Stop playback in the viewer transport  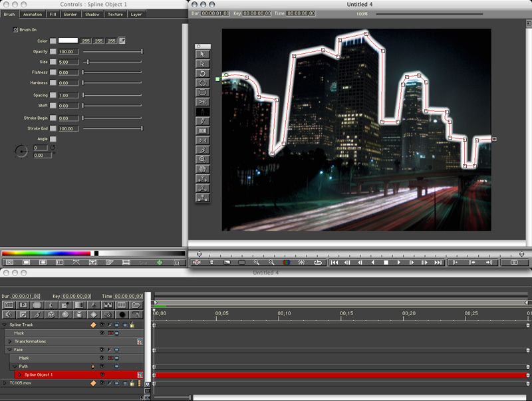coord(386,262)
